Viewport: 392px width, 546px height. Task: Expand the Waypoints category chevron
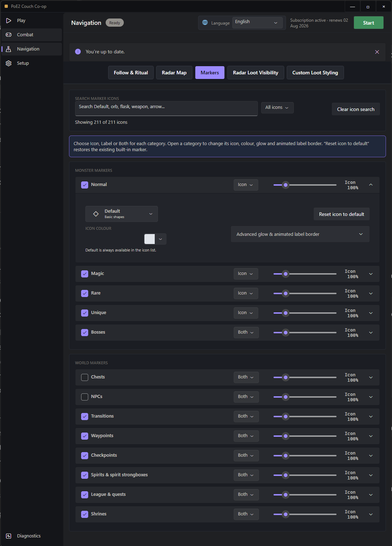coord(371,436)
